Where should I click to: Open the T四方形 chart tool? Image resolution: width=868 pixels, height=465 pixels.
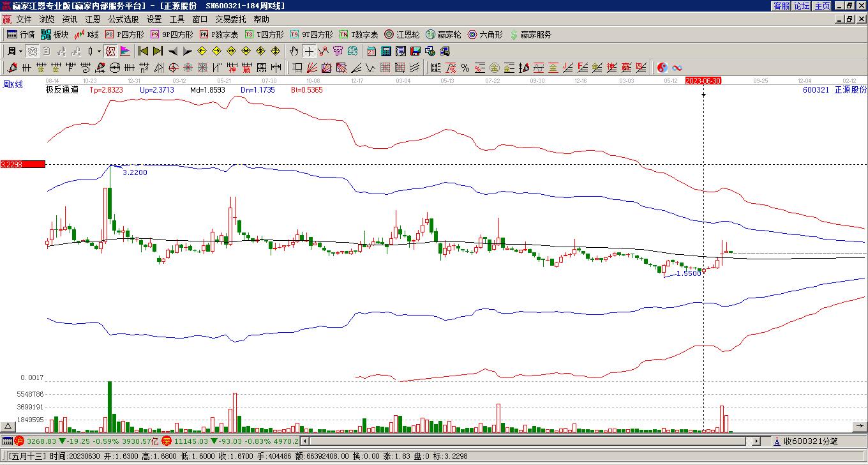(x=264, y=34)
